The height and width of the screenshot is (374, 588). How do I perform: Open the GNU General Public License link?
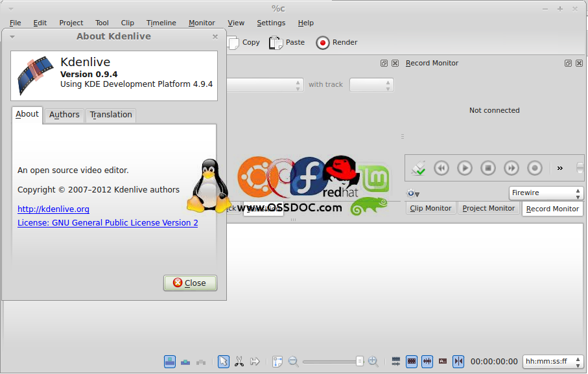click(108, 222)
